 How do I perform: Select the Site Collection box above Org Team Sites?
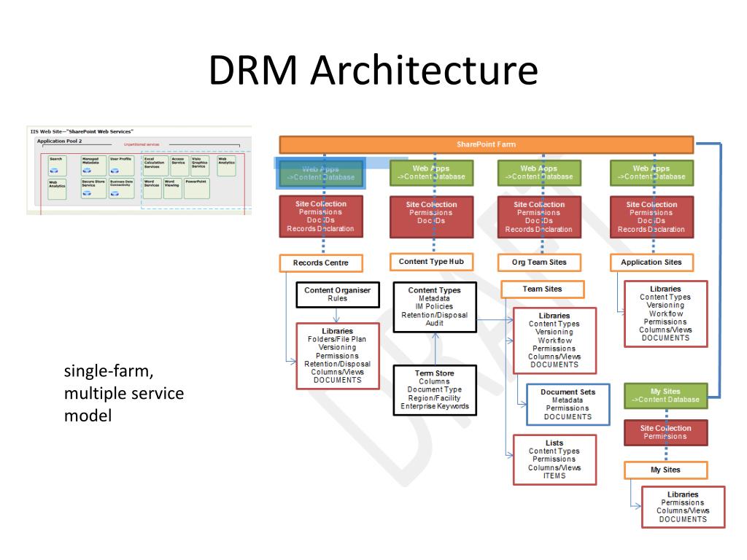click(539, 217)
